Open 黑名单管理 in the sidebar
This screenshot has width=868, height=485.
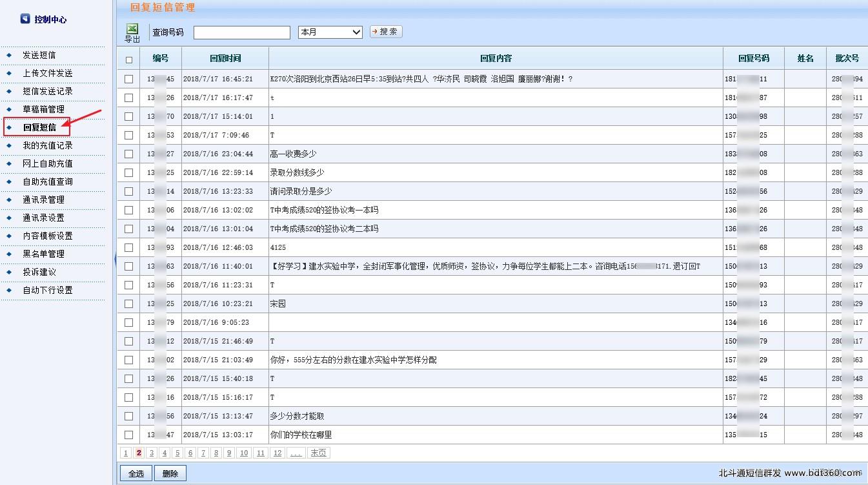(44, 254)
